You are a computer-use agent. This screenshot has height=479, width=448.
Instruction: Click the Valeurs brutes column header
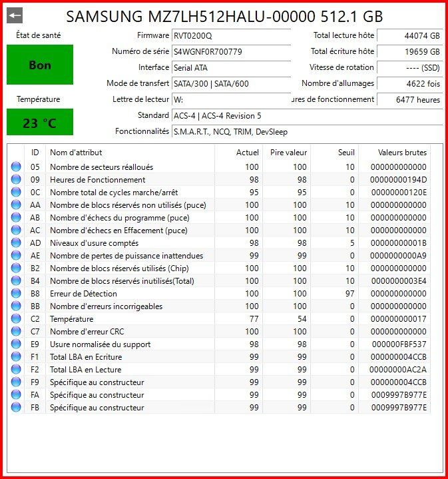pos(394,152)
